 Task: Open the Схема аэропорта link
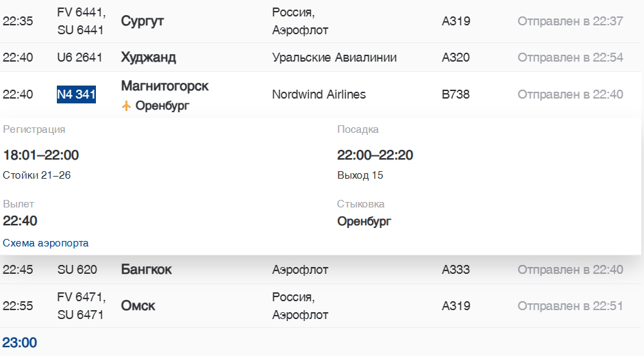tap(46, 243)
